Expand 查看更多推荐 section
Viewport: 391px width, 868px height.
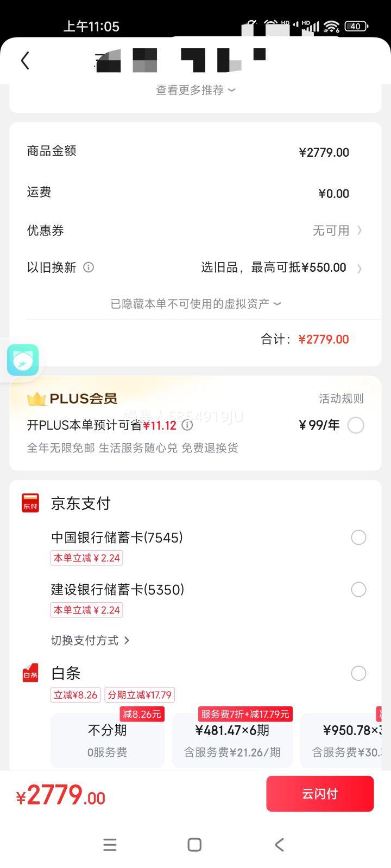pos(195,90)
